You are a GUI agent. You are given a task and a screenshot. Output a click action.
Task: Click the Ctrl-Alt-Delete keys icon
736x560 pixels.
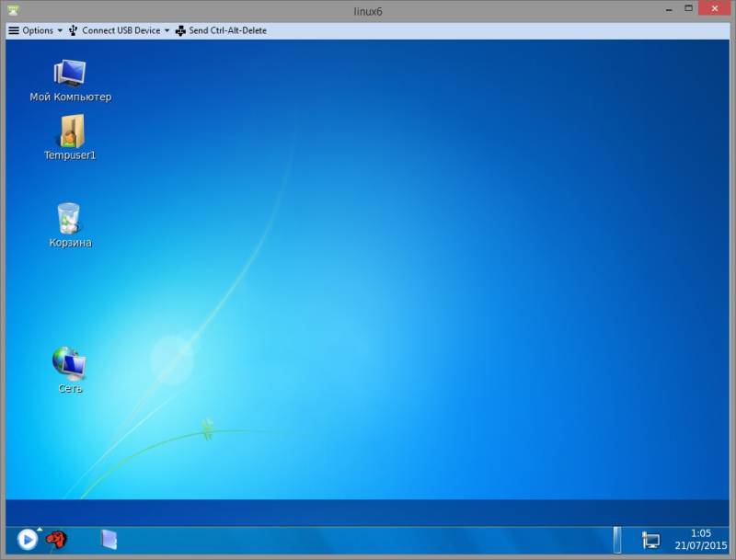click(x=180, y=31)
